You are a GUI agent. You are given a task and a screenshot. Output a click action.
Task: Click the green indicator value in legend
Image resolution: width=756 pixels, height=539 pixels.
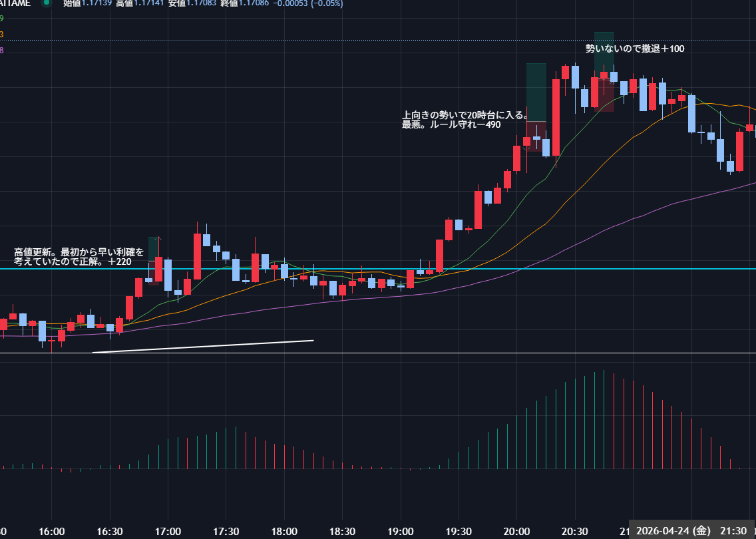click(x=1, y=19)
